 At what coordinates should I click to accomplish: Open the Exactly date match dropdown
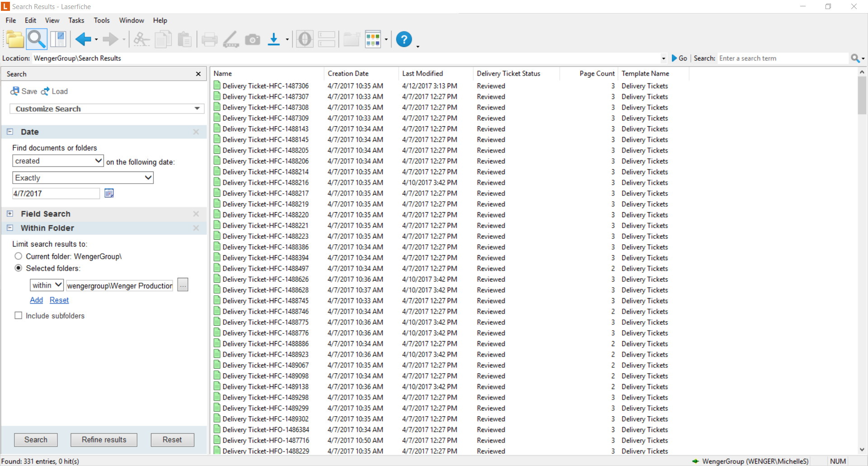click(83, 178)
